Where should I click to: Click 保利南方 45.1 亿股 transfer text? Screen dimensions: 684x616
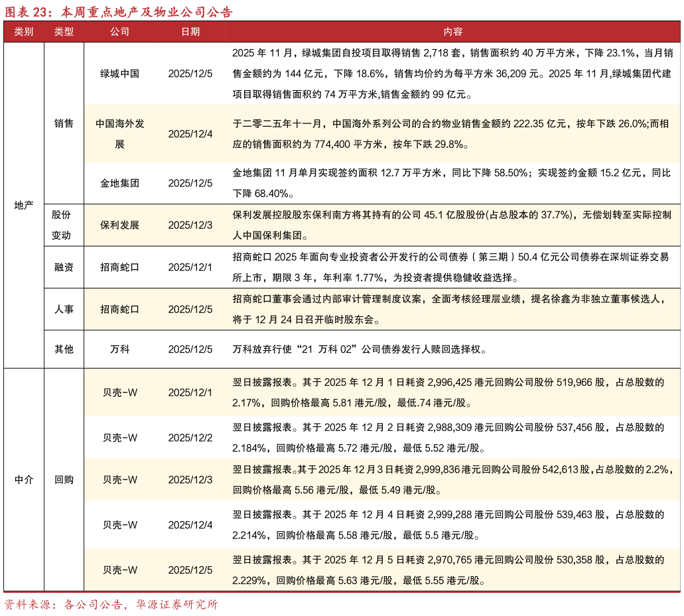pyautogui.click(x=452, y=225)
